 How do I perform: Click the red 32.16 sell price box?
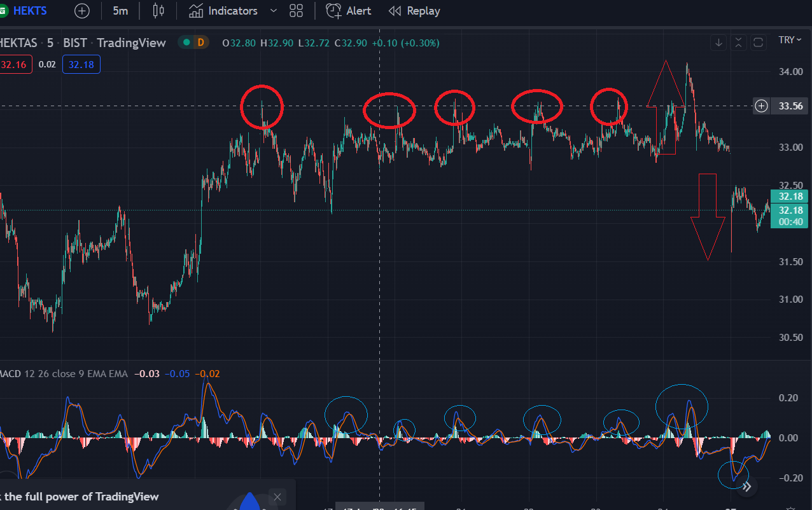pos(15,64)
